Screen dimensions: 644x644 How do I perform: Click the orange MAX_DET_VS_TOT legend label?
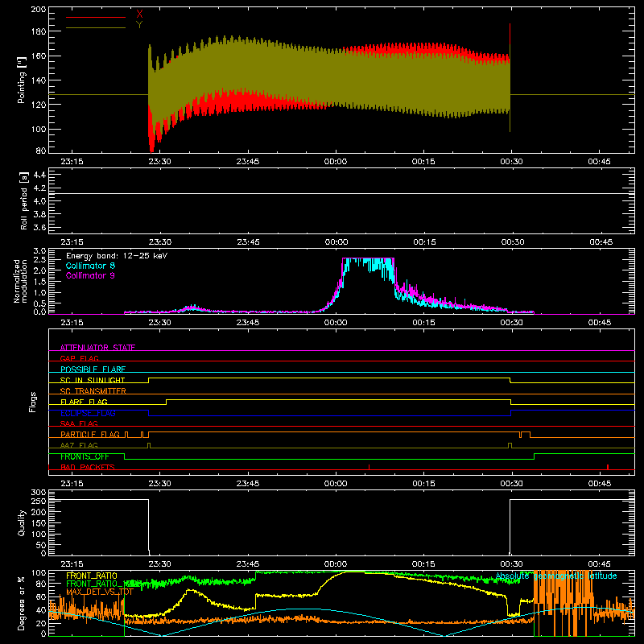pyautogui.click(x=100, y=592)
